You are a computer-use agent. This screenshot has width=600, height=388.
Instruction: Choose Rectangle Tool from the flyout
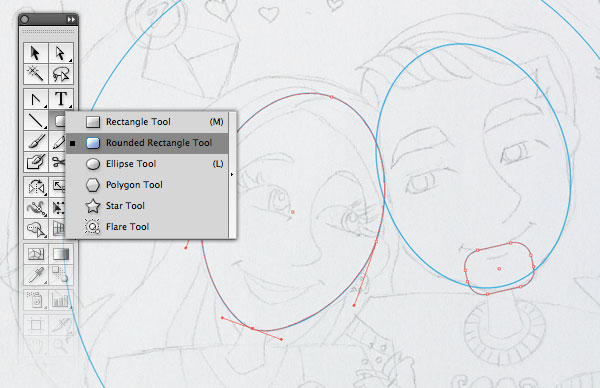(147, 122)
